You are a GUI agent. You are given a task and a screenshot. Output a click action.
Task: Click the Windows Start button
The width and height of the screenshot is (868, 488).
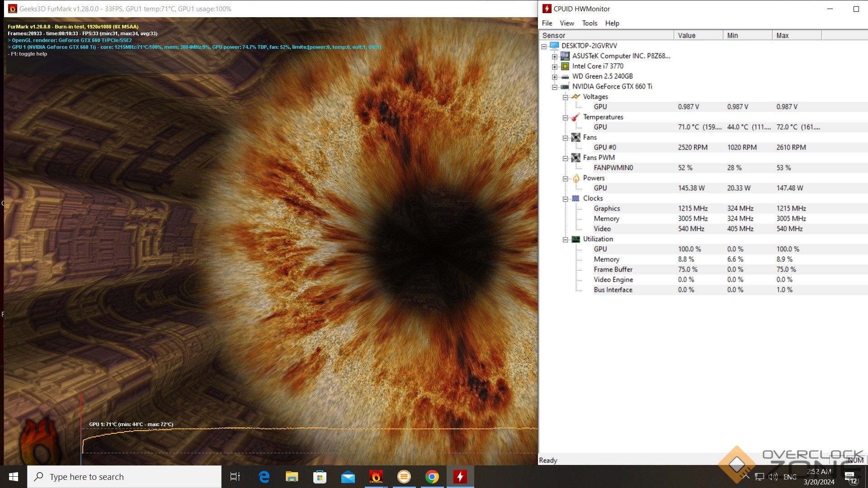pos(14,477)
